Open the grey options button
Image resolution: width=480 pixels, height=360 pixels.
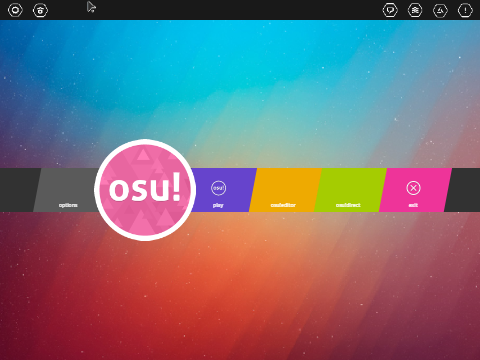(67, 190)
